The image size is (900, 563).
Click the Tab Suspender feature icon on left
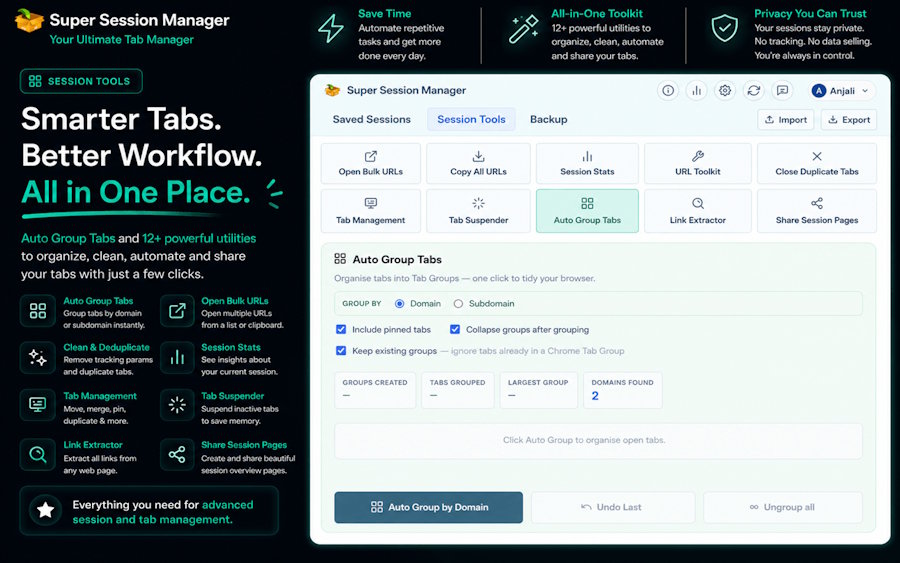pos(177,405)
